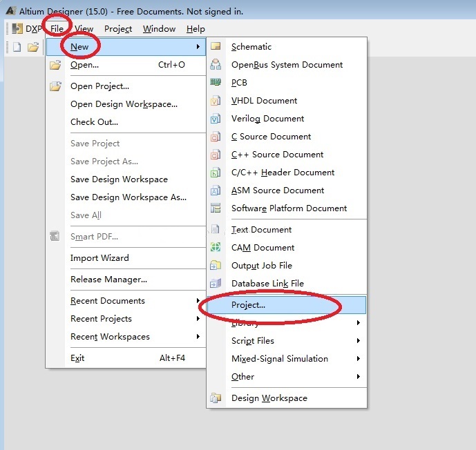
Task: Select Schematic from the New submenu
Action: pyautogui.click(x=286, y=47)
